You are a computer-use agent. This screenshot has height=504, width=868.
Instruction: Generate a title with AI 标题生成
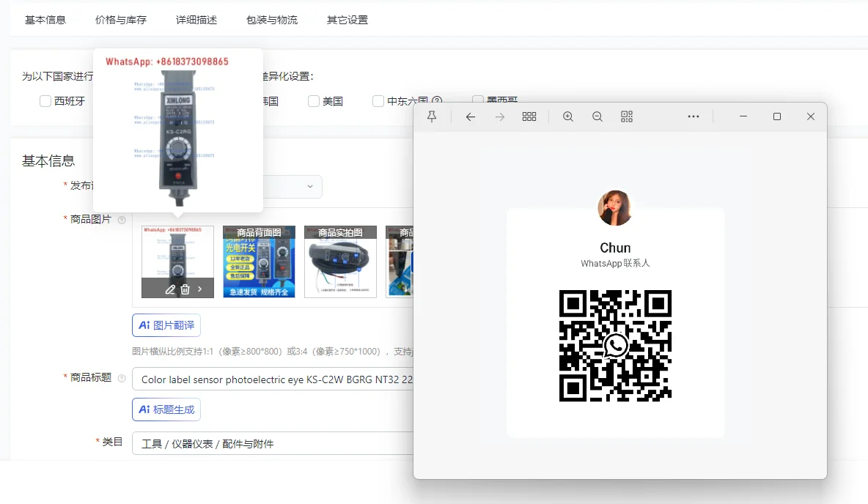point(166,409)
